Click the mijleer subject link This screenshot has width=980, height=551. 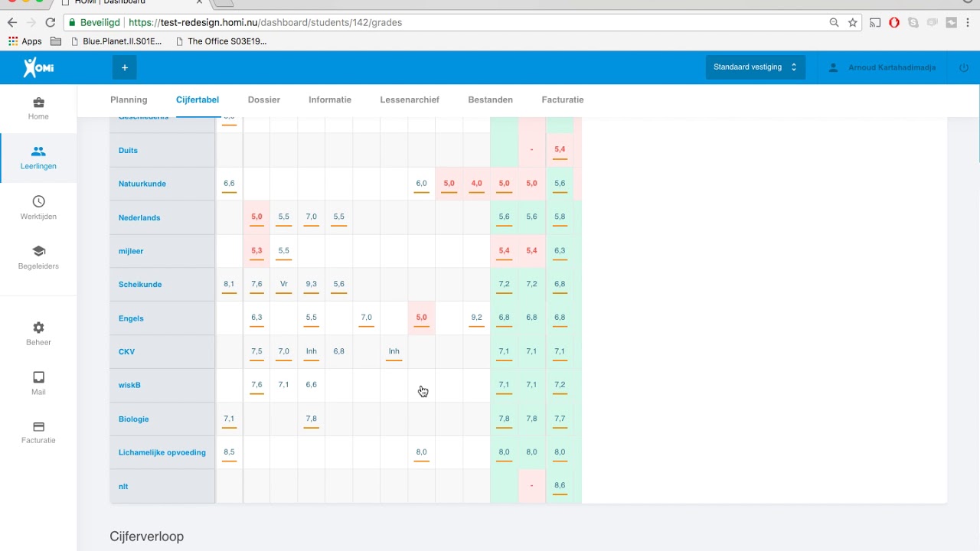tap(131, 251)
